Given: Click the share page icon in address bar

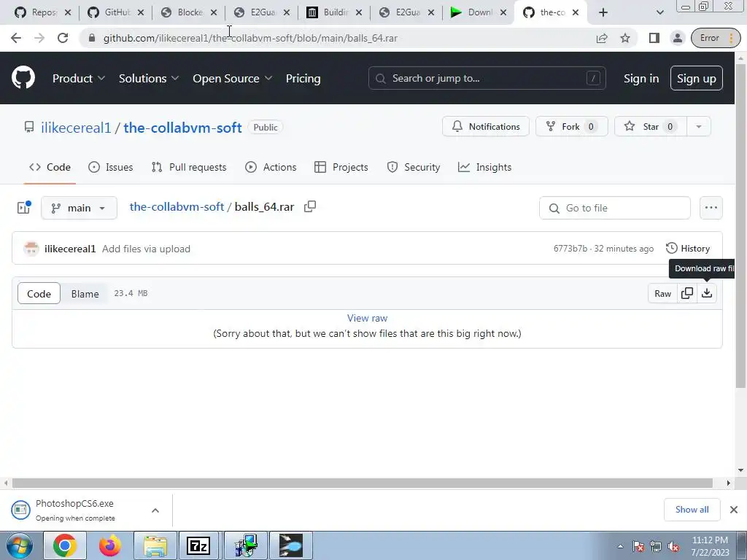Looking at the screenshot, I should 602,38.
